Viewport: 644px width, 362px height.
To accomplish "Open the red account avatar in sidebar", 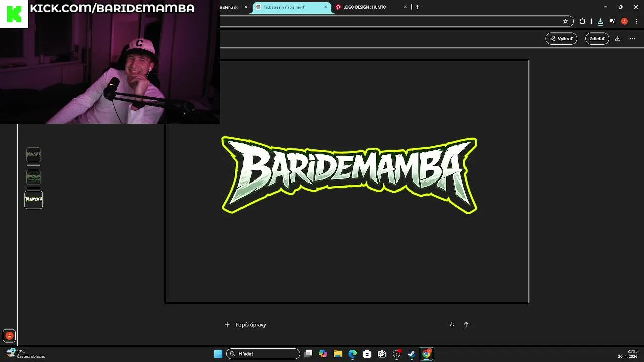I will (9, 336).
